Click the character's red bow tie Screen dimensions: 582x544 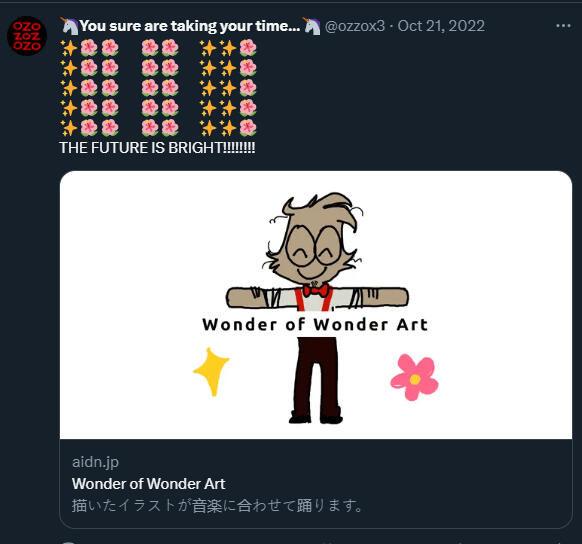[x=315, y=289]
